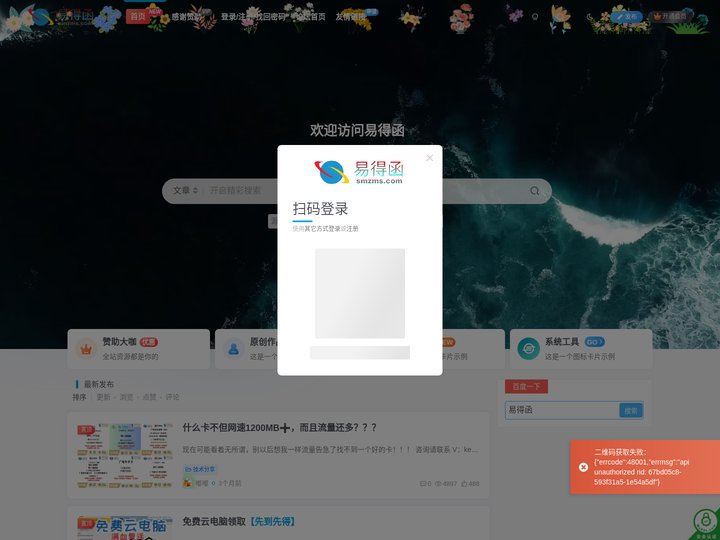Click thumbnail of 免费云电脑 article
This screenshot has height=540, width=720.
125,528
